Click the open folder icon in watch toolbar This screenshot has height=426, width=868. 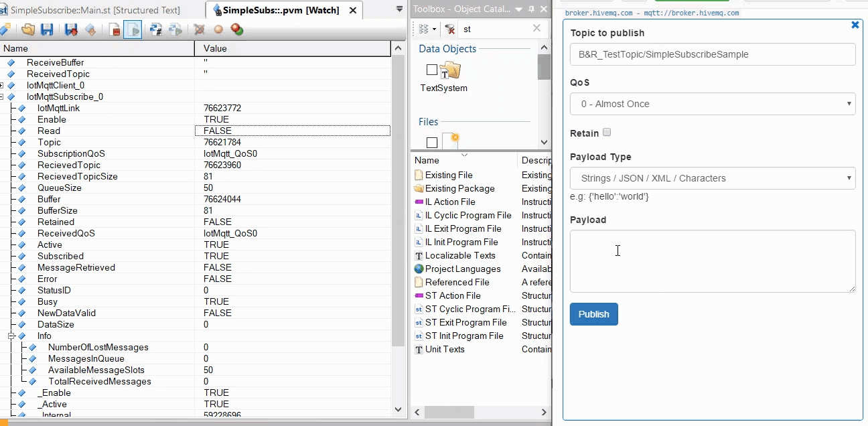pyautogui.click(x=28, y=29)
